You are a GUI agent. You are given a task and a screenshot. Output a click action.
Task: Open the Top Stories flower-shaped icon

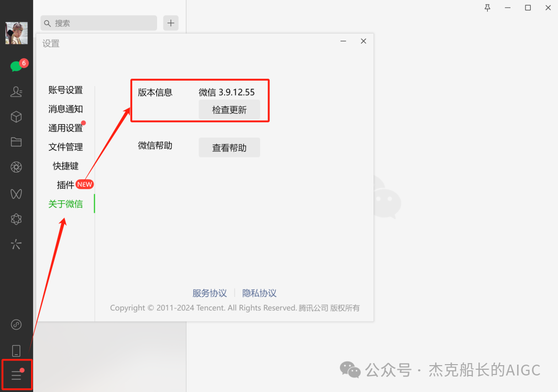coord(17,219)
